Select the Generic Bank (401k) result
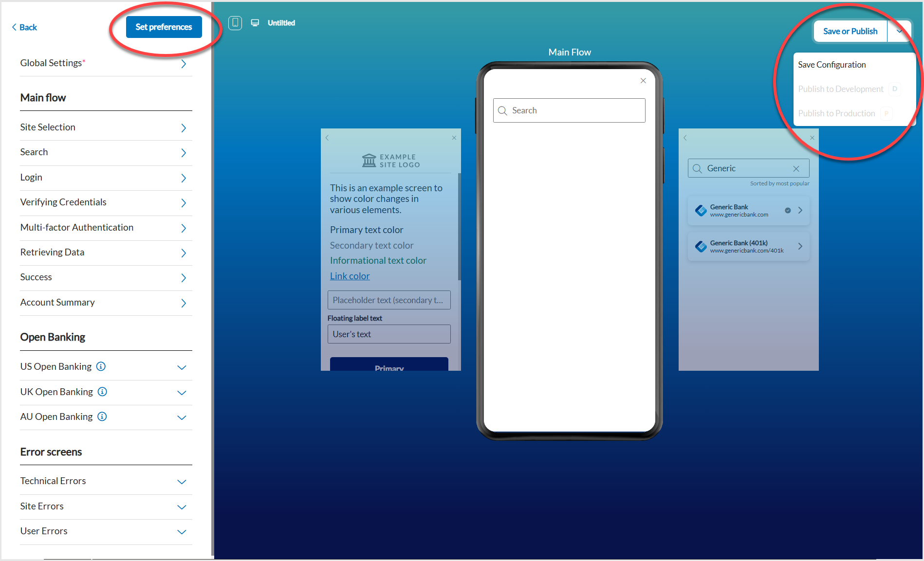The image size is (924, 561). 748,247
